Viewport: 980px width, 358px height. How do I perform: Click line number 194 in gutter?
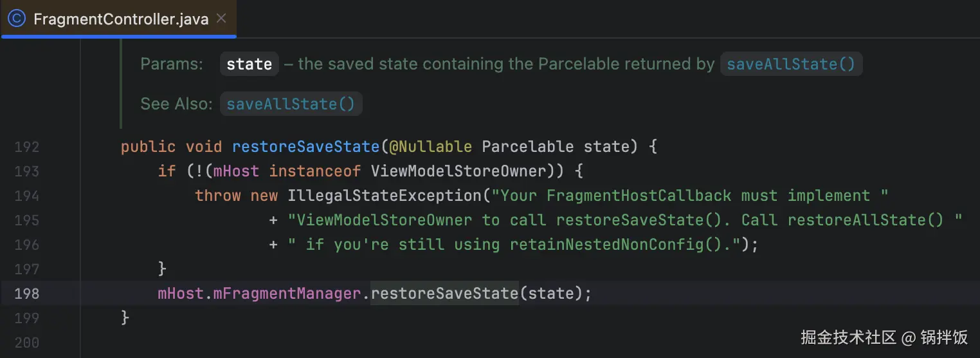coord(26,196)
